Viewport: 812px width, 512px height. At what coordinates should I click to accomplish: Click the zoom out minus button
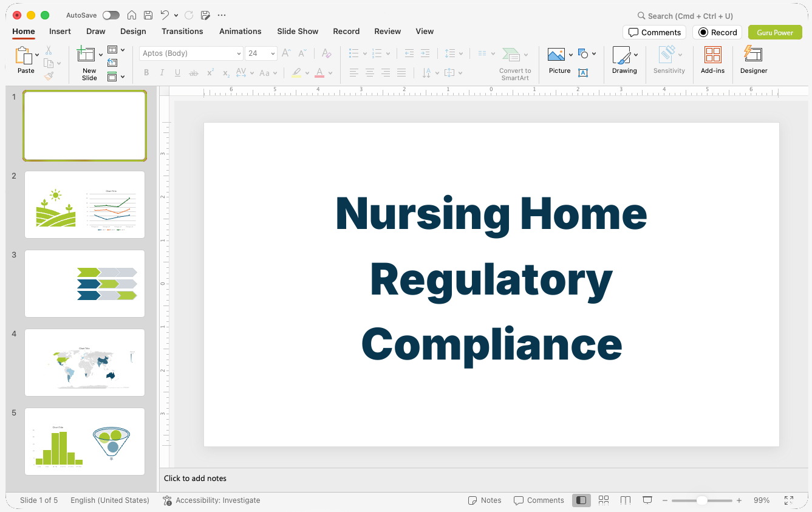(665, 500)
